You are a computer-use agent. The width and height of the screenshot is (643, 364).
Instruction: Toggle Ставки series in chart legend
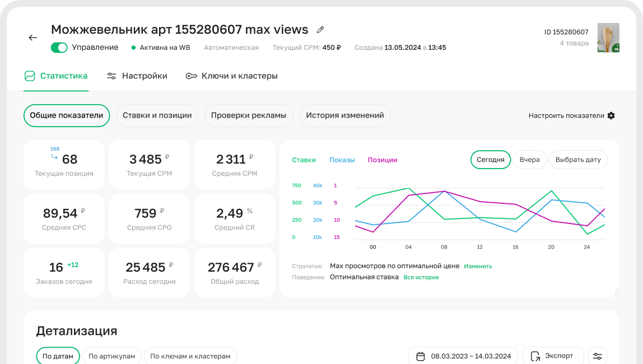click(304, 160)
